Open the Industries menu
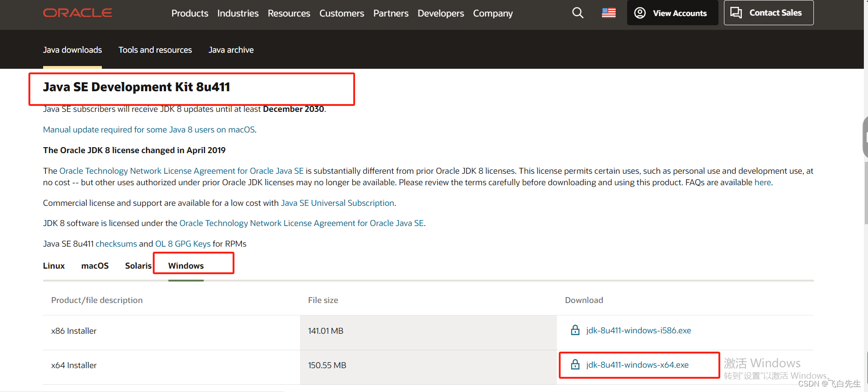The image size is (868, 392). [238, 13]
